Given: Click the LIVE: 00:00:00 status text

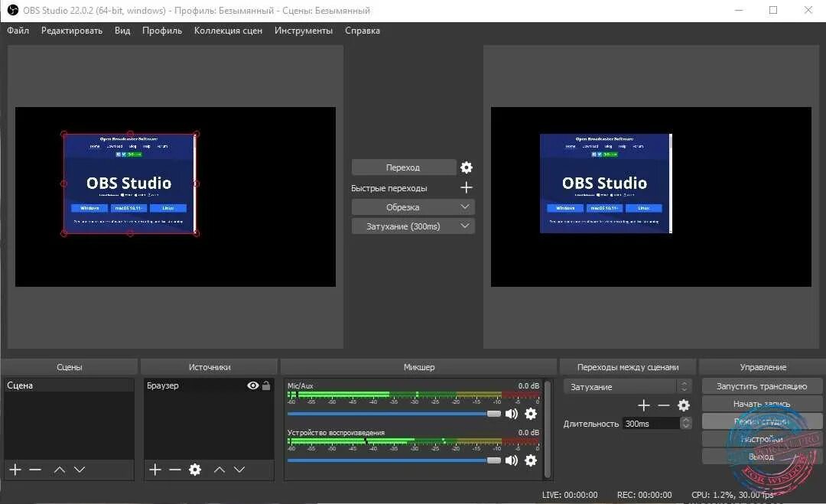Looking at the screenshot, I should coord(570,495).
